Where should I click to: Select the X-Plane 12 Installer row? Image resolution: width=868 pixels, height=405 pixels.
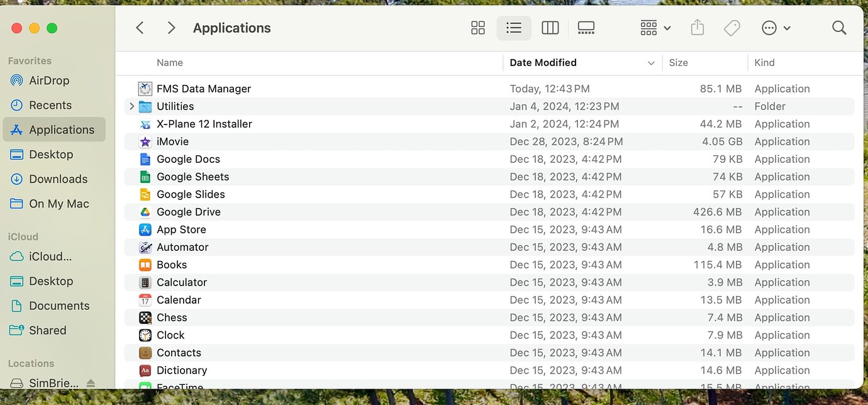[204, 124]
